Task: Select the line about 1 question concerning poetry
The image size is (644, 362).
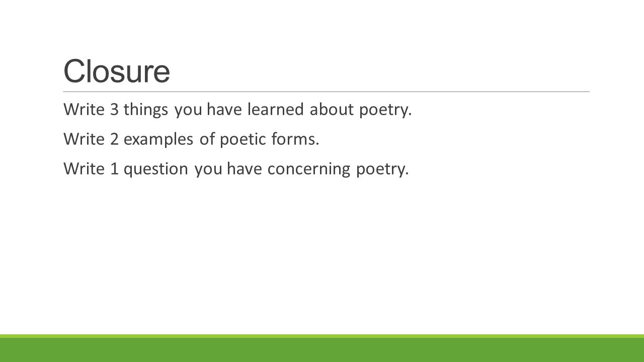Action: point(236,169)
